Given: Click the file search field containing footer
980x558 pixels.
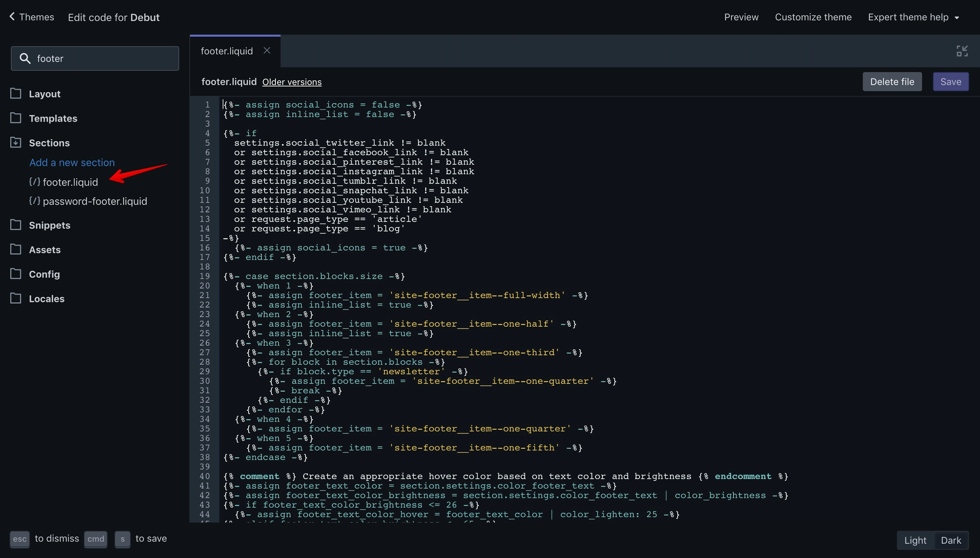Looking at the screenshot, I should coord(95,58).
